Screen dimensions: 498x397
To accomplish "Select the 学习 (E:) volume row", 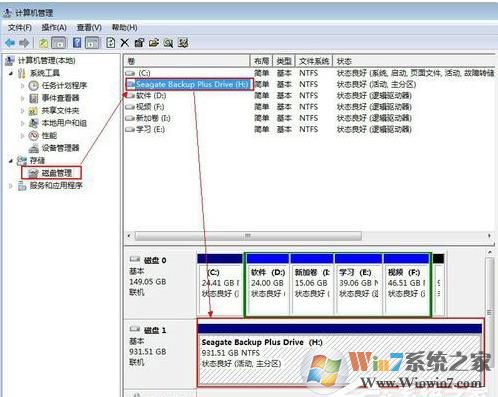I will tap(310, 129).
